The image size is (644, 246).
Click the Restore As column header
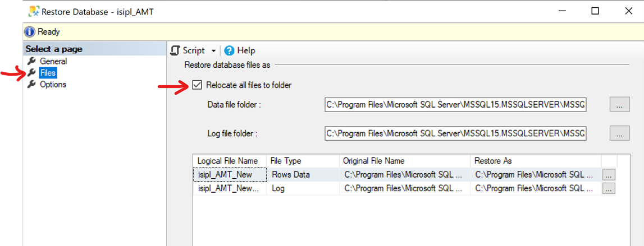pyautogui.click(x=536, y=161)
